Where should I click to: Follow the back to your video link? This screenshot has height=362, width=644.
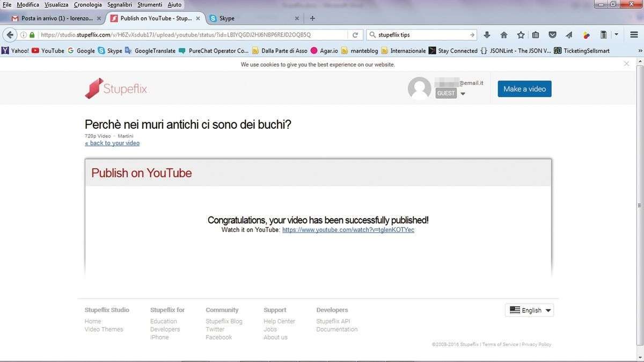(112, 143)
